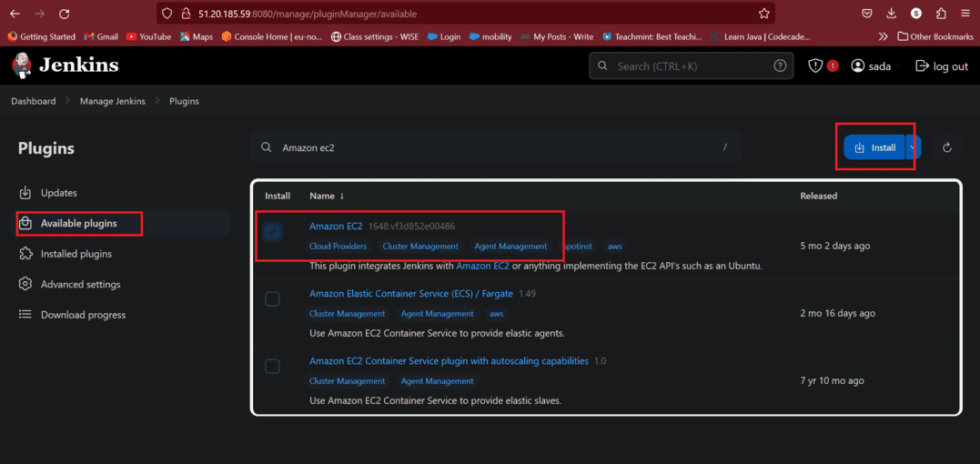Image resolution: width=980 pixels, height=464 pixels.
Task: Open Installed plugins in the sidebar
Action: 76,254
